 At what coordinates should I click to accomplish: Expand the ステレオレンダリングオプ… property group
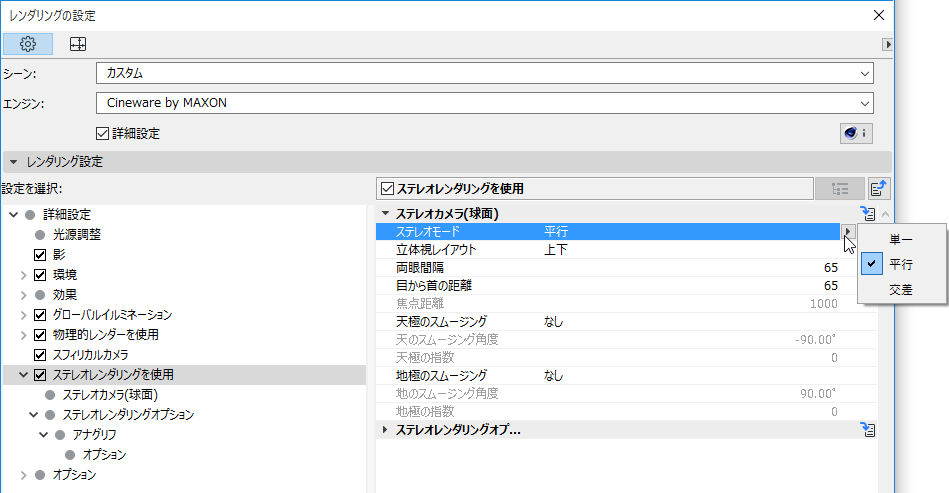click(x=385, y=430)
